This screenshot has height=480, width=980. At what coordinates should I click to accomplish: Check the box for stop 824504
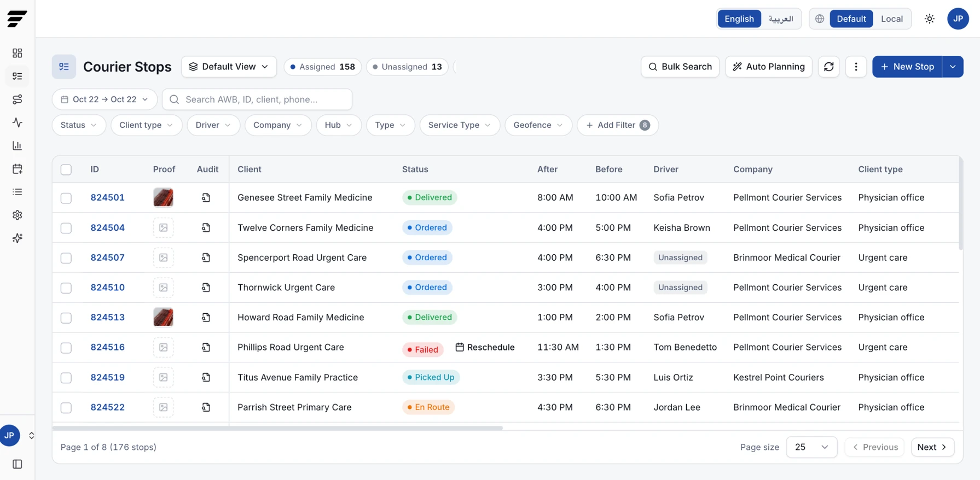click(66, 228)
